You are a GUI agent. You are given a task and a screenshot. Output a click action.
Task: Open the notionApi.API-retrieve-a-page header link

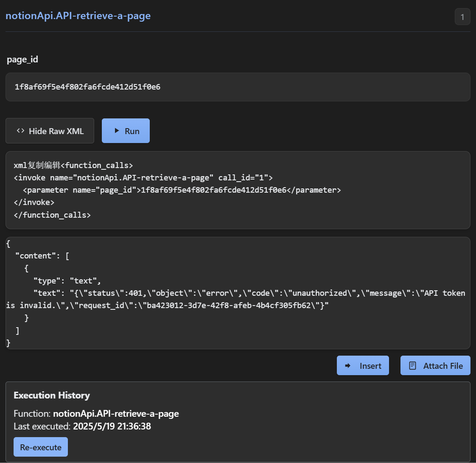coord(78,16)
